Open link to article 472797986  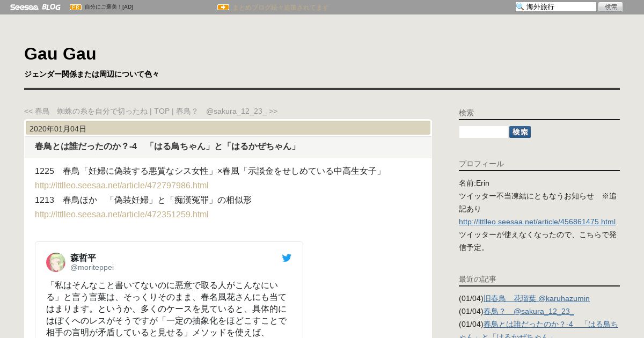click(x=122, y=186)
